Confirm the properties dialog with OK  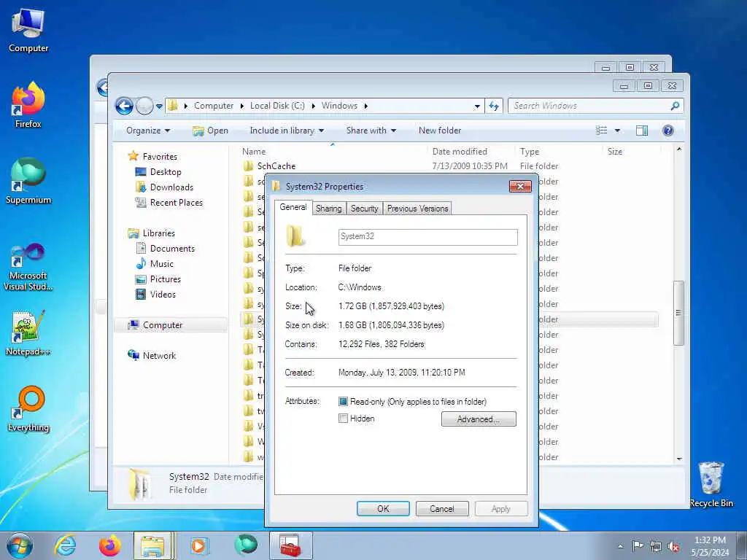pyautogui.click(x=383, y=508)
